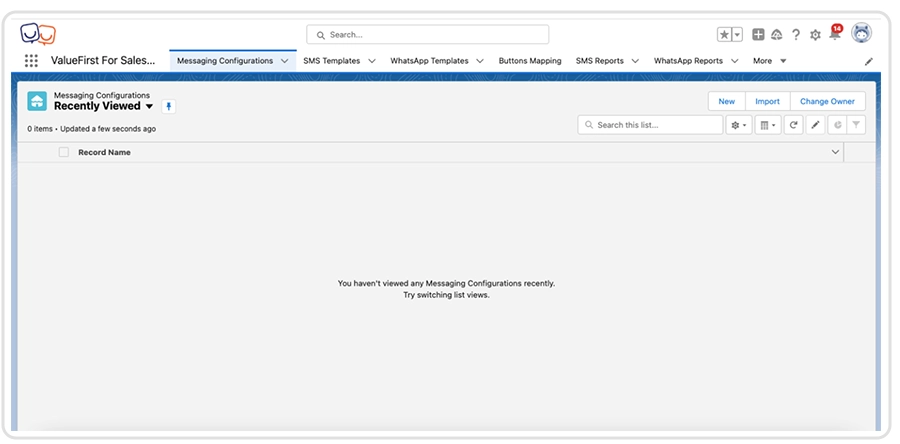Click the favorites star icon
900x444 pixels.
tap(725, 35)
